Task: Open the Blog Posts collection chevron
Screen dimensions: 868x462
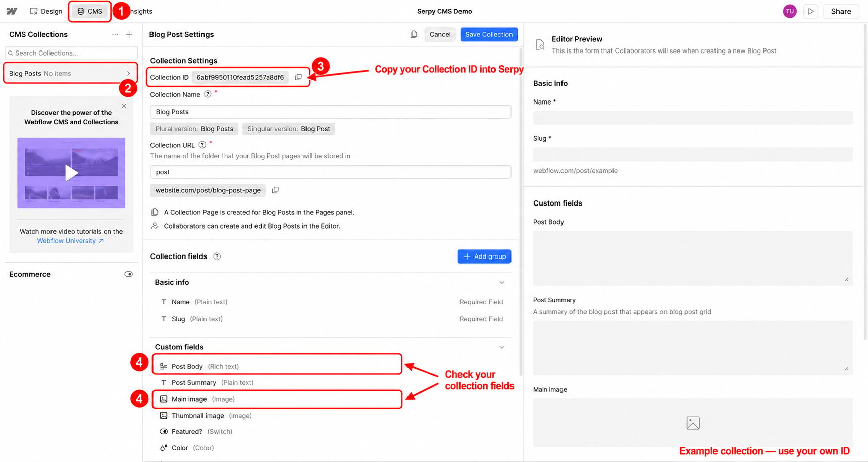Action: 128,74
